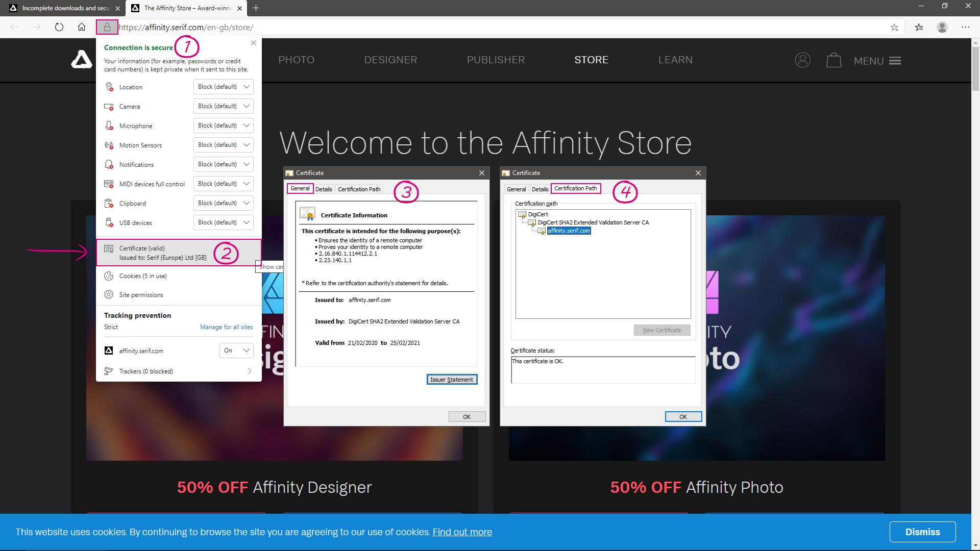Select Certification Path tab in right dialog

tap(576, 188)
